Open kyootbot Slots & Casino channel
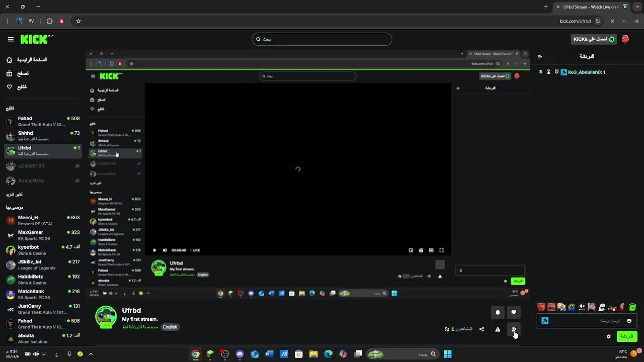Image resolution: width=644 pixels, height=362 pixels. (x=43, y=250)
